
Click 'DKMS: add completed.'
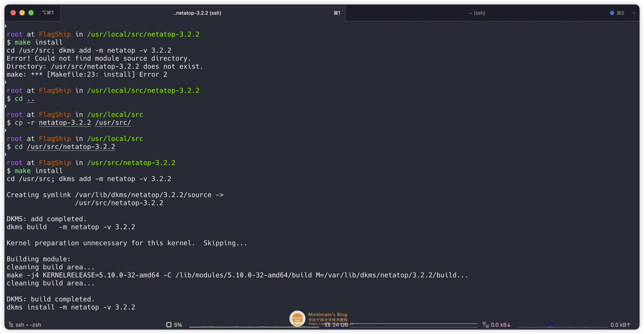pos(46,219)
